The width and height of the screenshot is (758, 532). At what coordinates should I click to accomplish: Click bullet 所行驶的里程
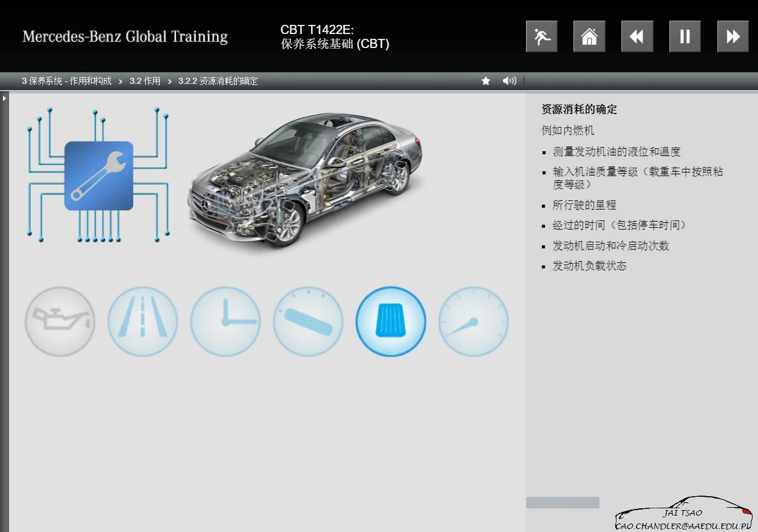tap(584, 205)
